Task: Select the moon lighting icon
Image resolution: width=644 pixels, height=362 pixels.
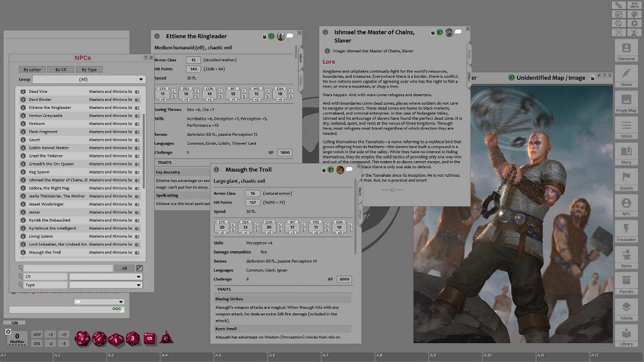Action: click(619, 23)
